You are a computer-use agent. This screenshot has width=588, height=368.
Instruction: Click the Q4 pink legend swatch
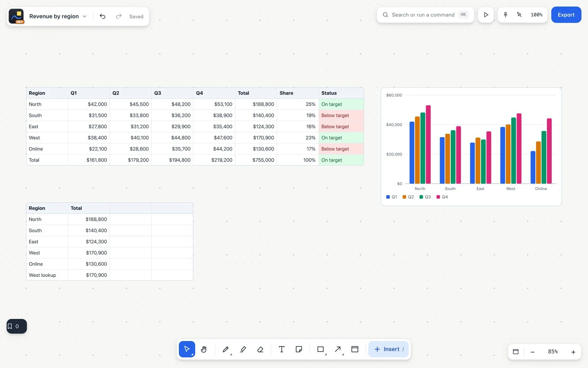[438, 197]
